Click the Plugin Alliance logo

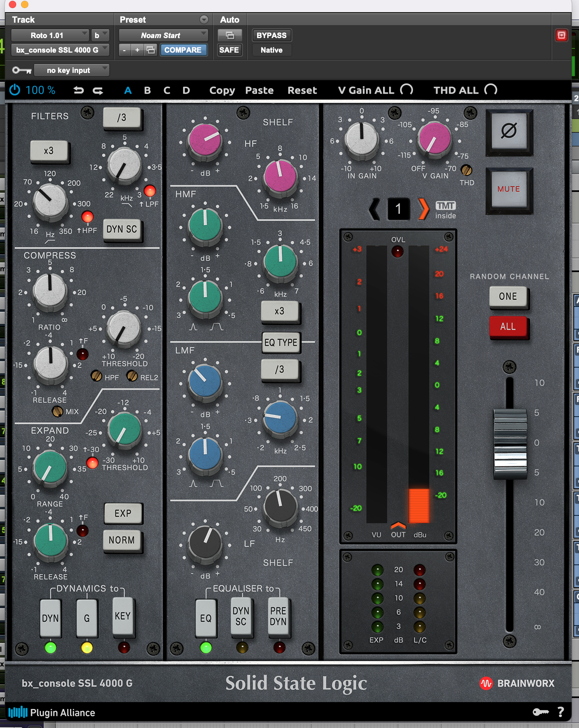pos(52,712)
